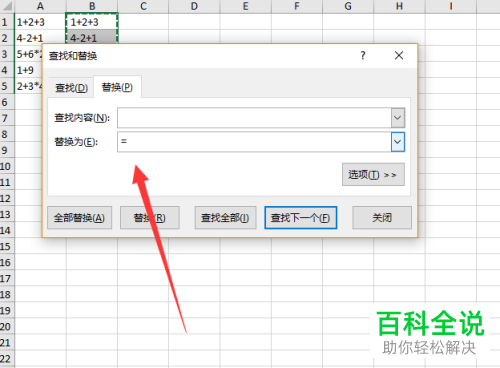Select column header B

click(92, 6)
